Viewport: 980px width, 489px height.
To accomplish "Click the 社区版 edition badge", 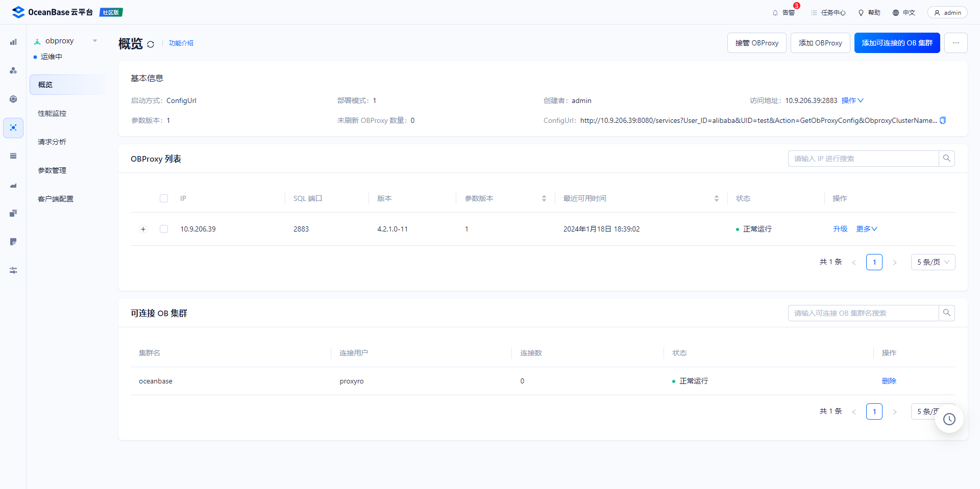I will click(111, 12).
